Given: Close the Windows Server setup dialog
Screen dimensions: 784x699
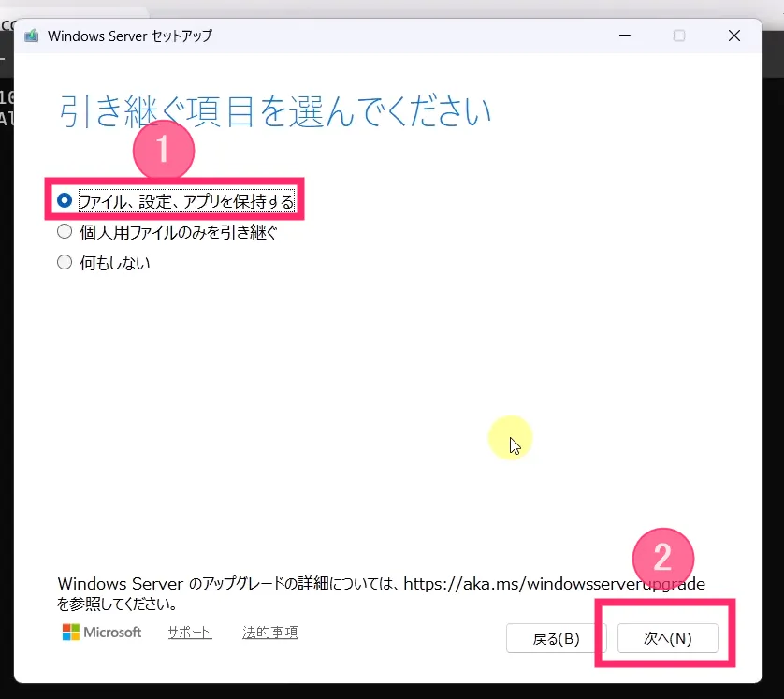Looking at the screenshot, I should click(x=734, y=36).
